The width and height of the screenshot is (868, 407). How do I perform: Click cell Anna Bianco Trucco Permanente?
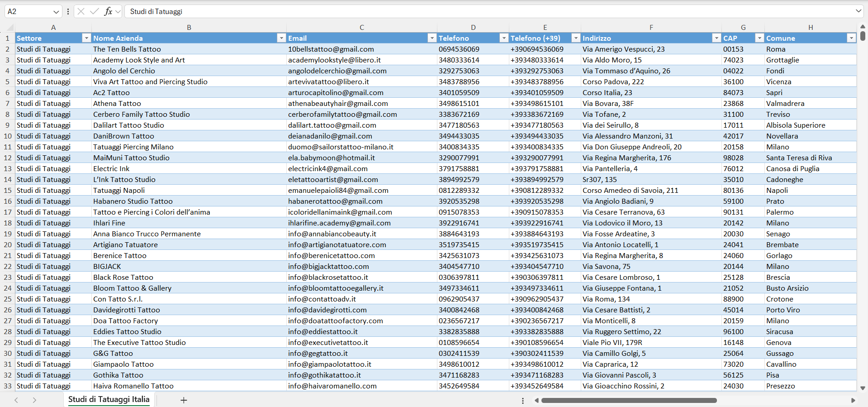[189, 234]
